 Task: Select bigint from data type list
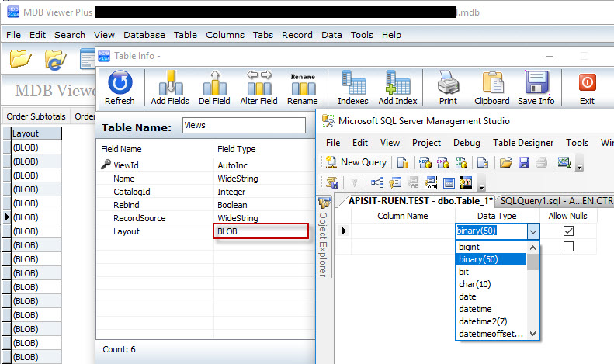[491, 247]
